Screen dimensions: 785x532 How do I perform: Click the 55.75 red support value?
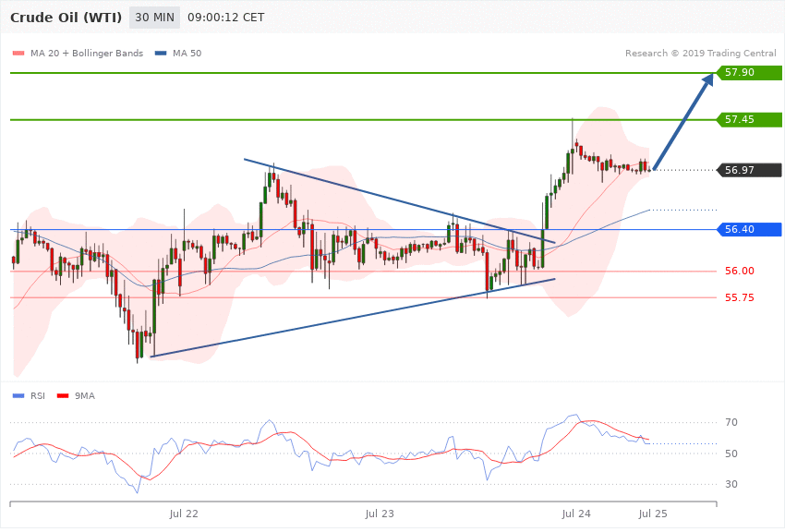[x=740, y=297]
